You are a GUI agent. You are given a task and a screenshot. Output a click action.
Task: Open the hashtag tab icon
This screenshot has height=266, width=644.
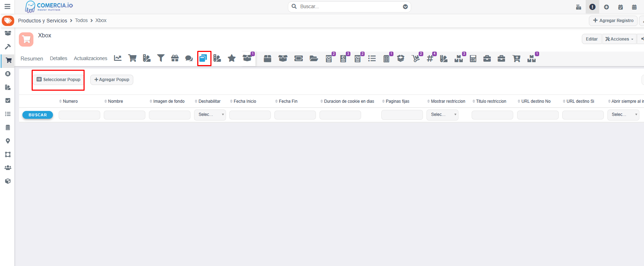[x=430, y=59]
